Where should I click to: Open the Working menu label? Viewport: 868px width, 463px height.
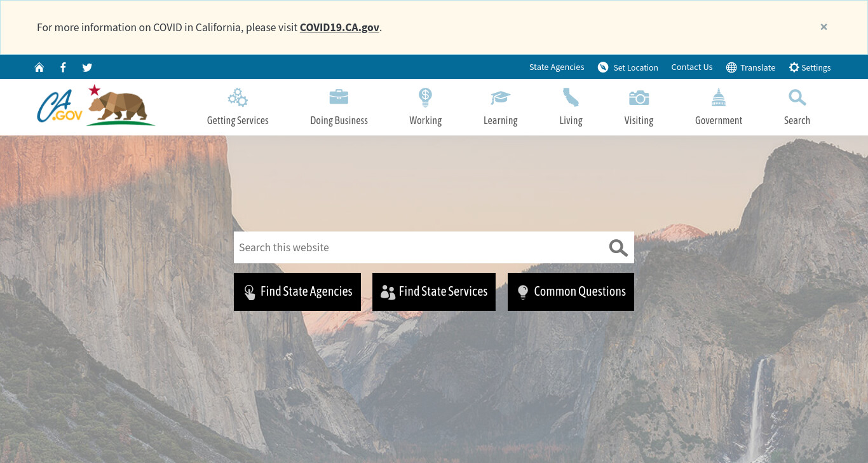click(425, 120)
